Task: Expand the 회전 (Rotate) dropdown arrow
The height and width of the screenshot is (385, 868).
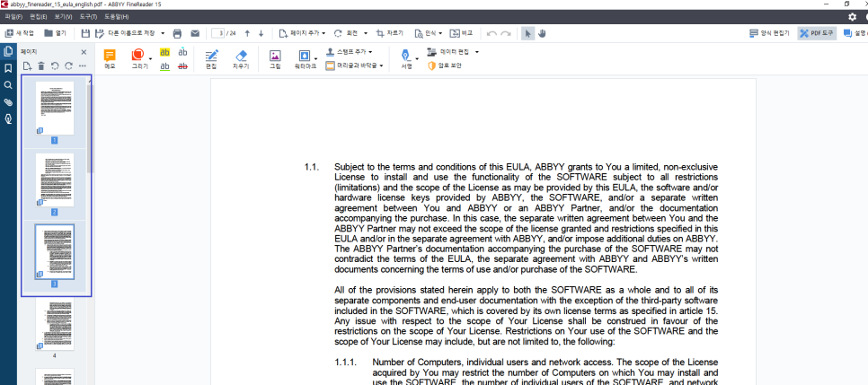Action: pyautogui.click(x=366, y=34)
